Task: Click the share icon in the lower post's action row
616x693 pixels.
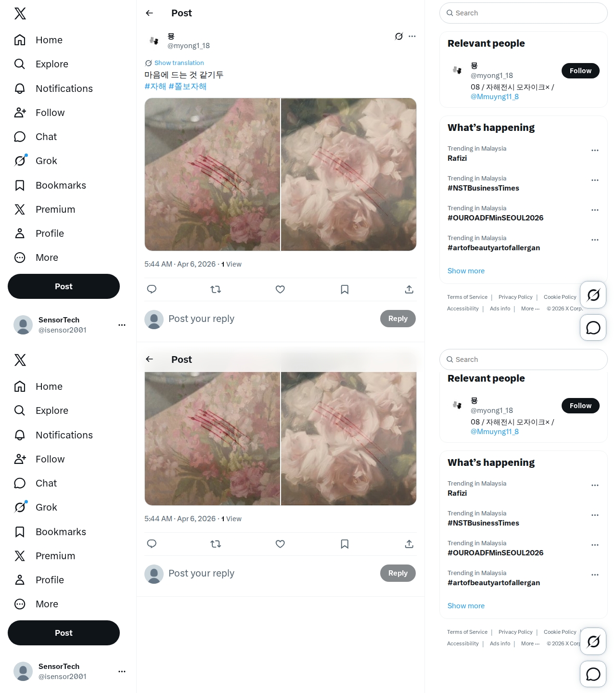Action: tap(409, 544)
